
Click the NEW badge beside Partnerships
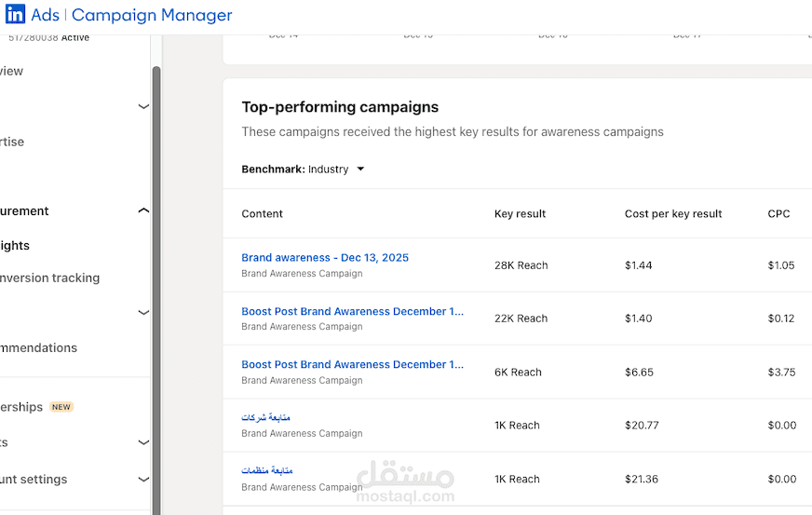click(x=61, y=407)
